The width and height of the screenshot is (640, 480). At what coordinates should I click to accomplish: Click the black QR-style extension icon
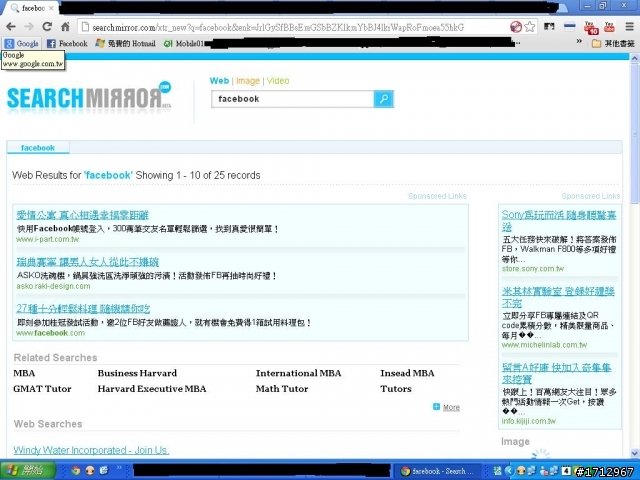pos(549,27)
